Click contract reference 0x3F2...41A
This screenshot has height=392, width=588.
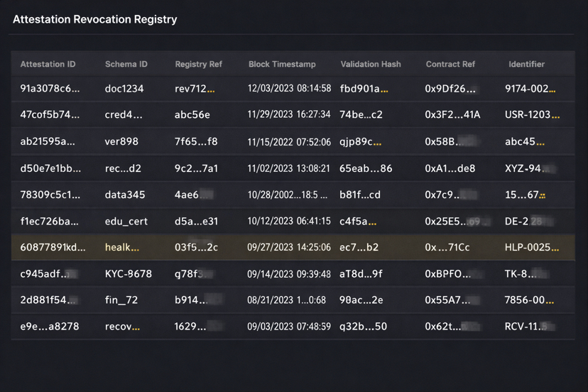452,114
